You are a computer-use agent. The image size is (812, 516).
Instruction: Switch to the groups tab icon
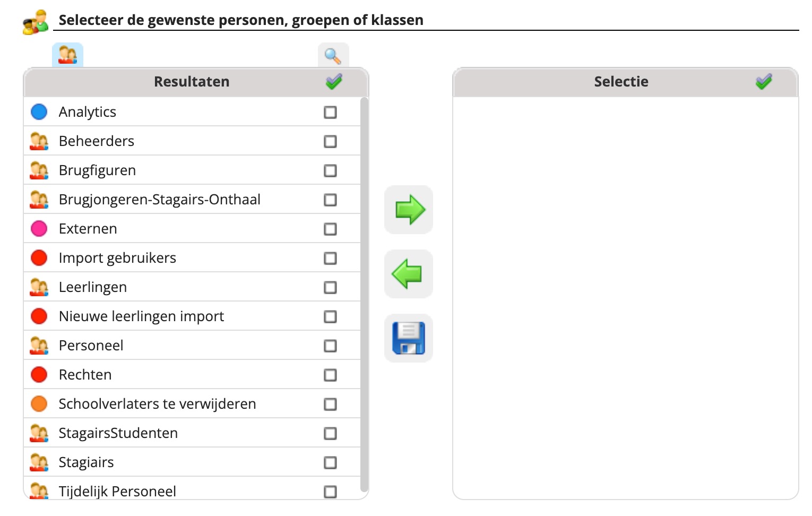pyautogui.click(x=67, y=55)
